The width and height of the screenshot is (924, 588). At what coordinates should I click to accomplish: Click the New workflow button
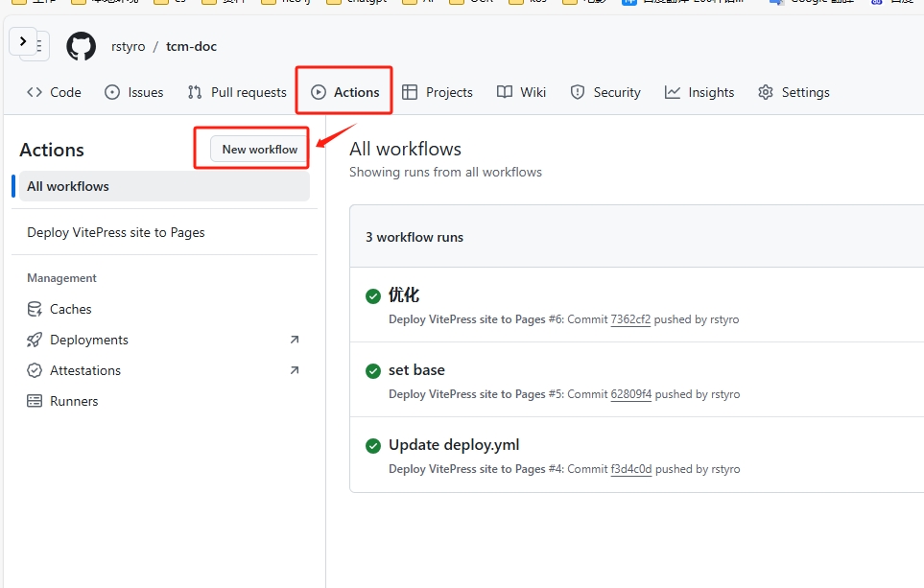click(259, 149)
